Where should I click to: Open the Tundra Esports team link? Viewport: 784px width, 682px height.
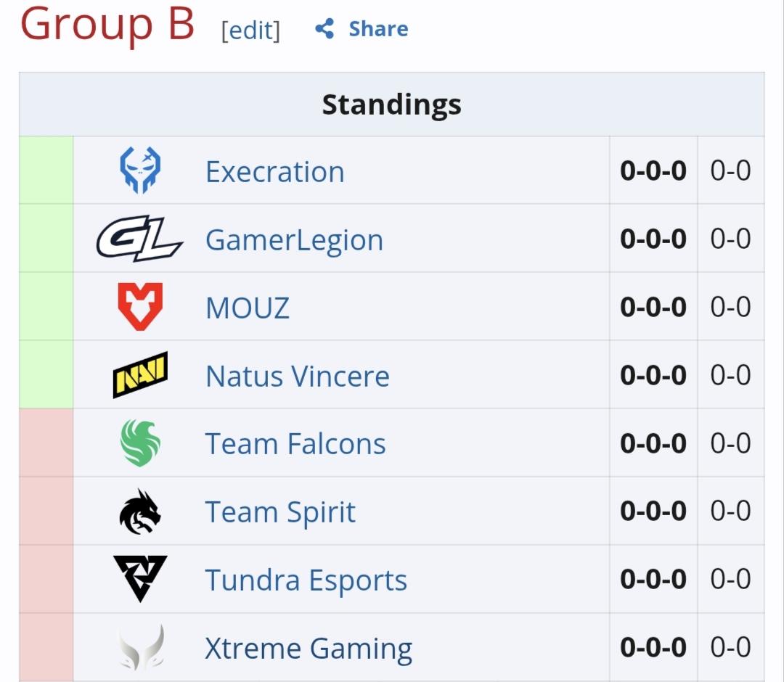click(x=306, y=580)
